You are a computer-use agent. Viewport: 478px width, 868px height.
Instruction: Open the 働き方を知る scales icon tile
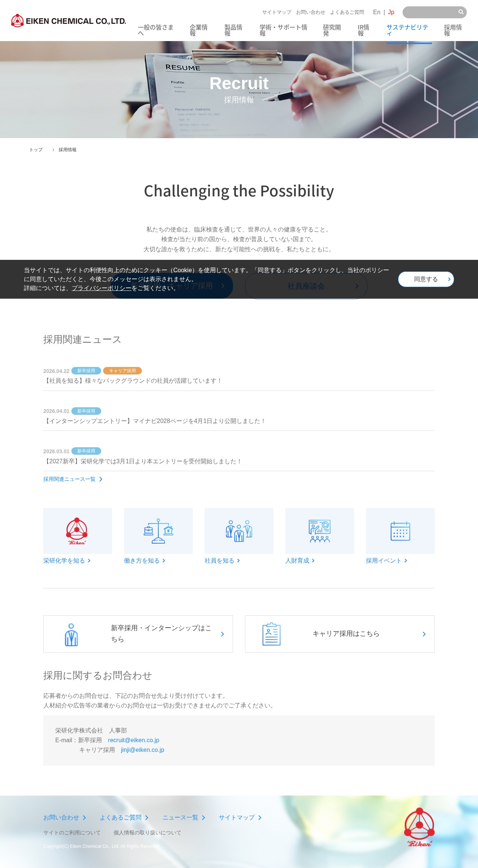(158, 531)
